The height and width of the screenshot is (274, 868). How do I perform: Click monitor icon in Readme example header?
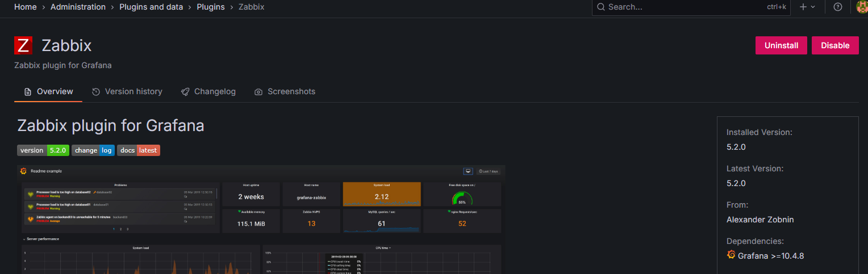(x=469, y=171)
